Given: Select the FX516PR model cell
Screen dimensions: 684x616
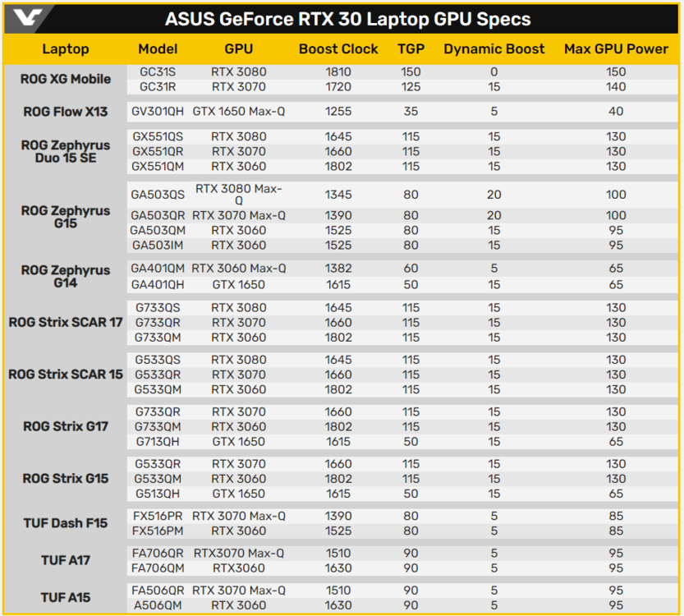Looking at the screenshot, I should [158, 517].
